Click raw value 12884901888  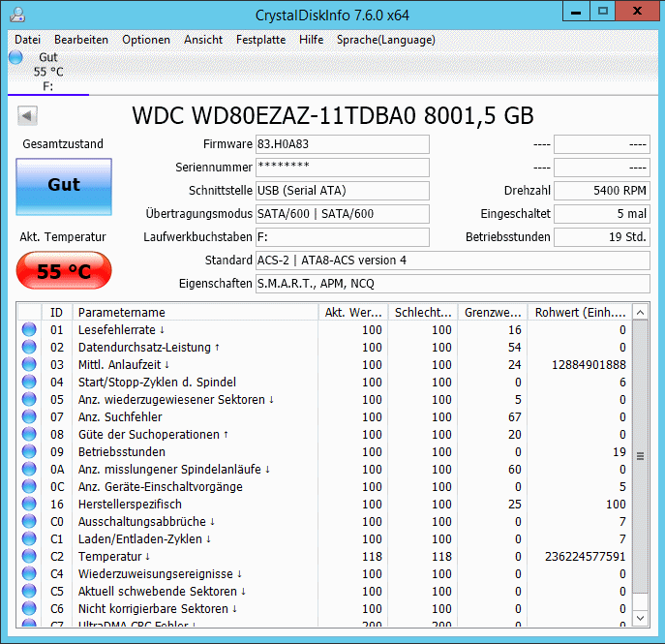(x=589, y=364)
